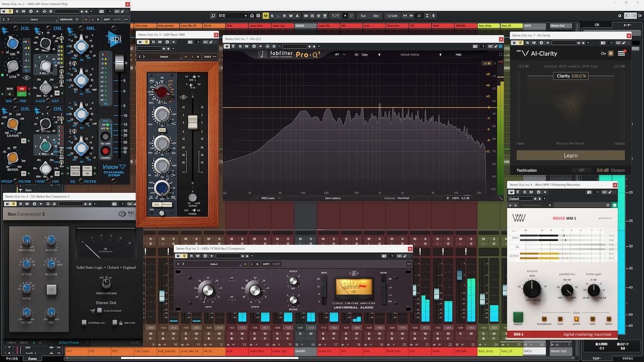Select the SNARE channel at top channel bar
The width and height of the screenshot is (644, 362).
tap(305, 25)
